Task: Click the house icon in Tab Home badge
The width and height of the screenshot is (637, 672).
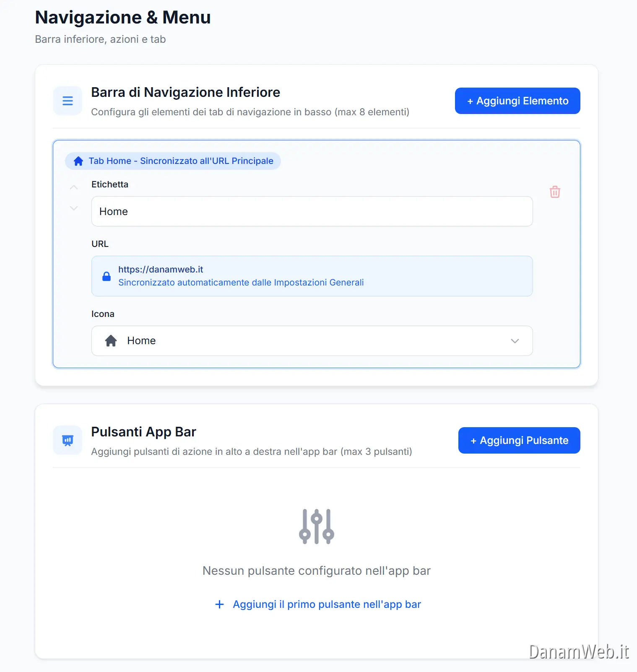Action: [x=78, y=161]
